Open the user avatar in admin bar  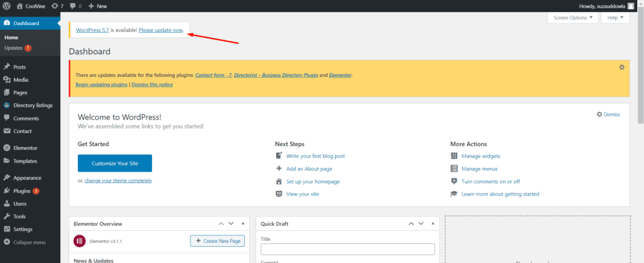[x=630, y=6]
